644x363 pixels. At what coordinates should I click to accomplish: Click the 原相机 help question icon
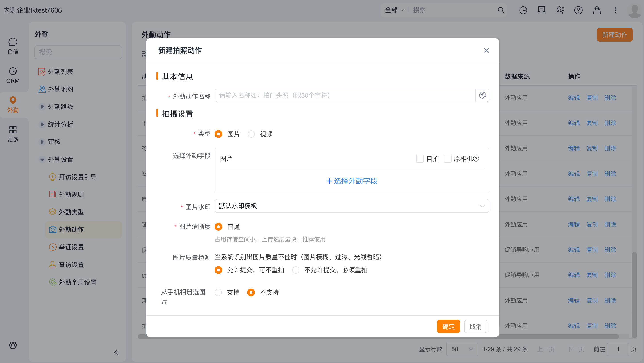click(x=476, y=159)
